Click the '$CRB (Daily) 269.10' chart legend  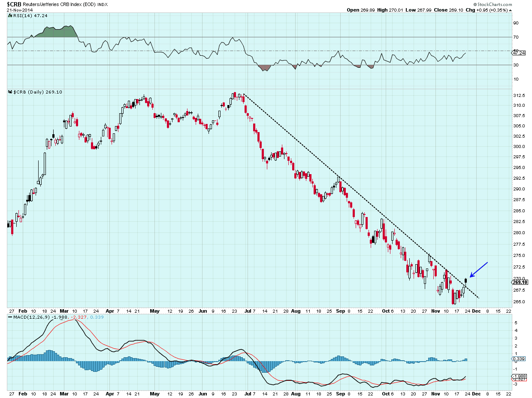pyautogui.click(x=38, y=92)
